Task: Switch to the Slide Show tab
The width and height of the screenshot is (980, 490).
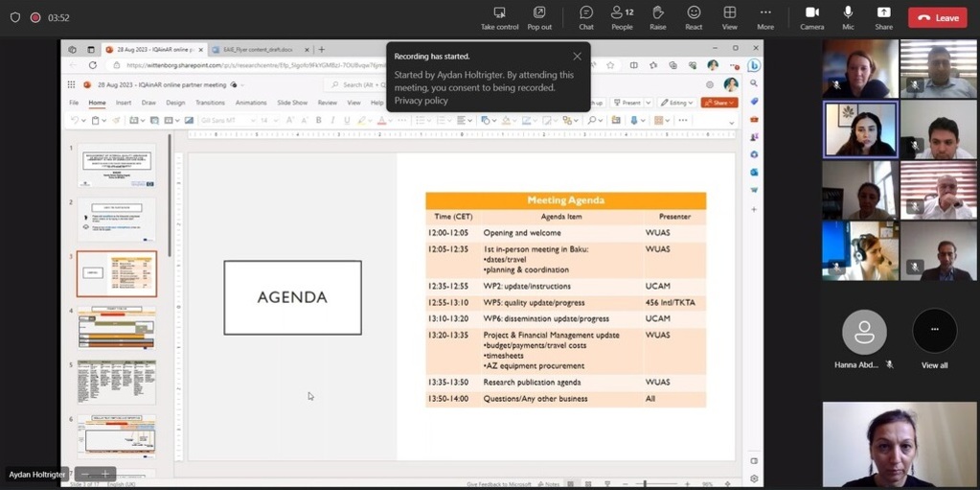Action: click(x=292, y=103)
